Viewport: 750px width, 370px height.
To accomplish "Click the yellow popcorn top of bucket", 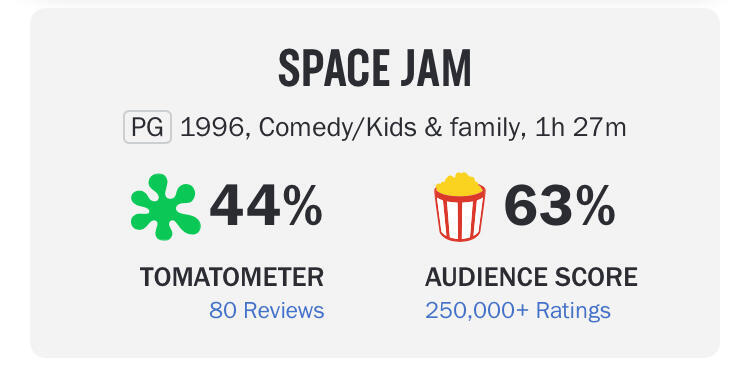I will 459,184.
